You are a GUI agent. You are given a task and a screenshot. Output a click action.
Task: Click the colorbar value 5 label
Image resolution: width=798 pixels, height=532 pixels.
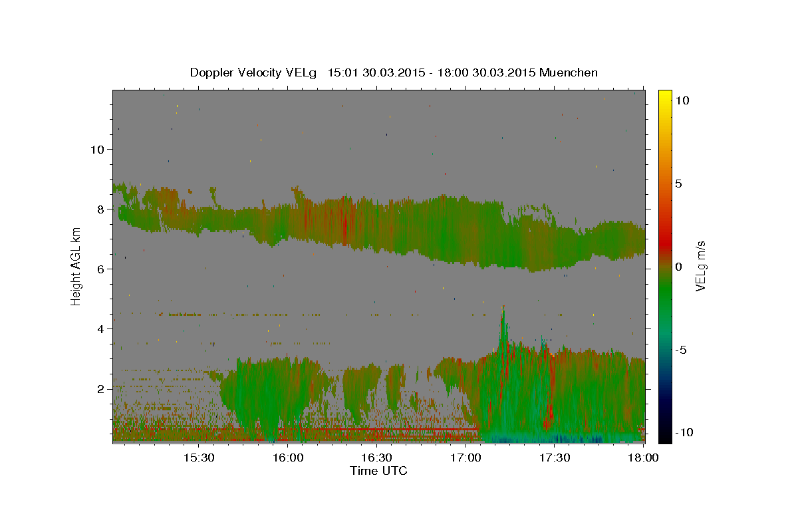click(x=678, y=184)
